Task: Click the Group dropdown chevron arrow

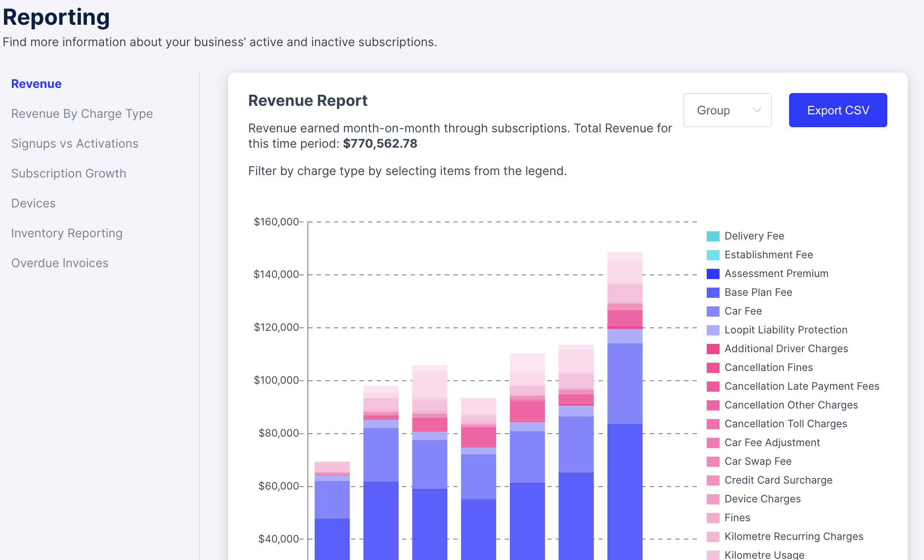Action: coord(757,110)
